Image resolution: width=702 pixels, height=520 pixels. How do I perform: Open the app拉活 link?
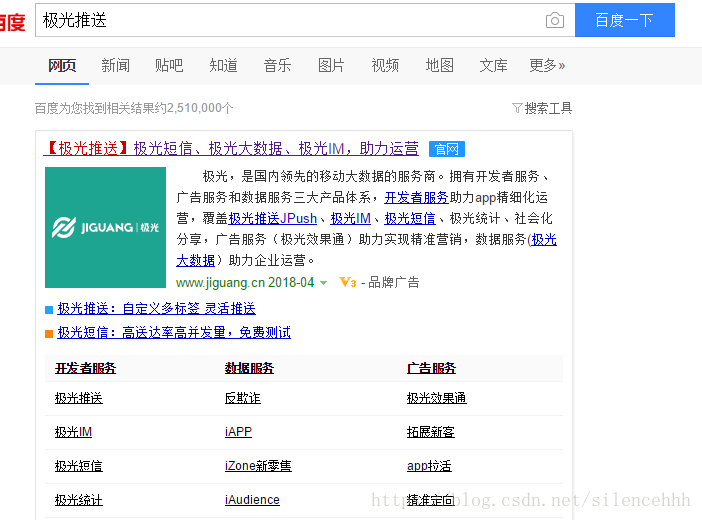tap(429, 466)
